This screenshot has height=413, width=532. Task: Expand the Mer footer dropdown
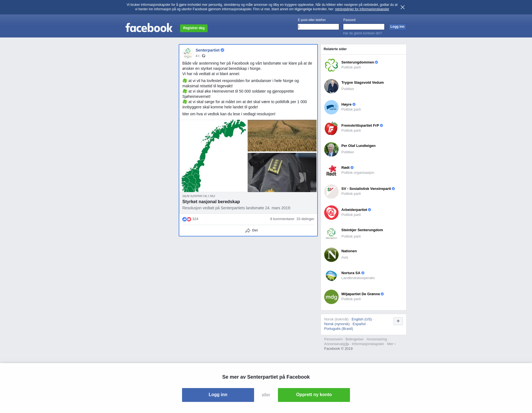pos(391,344)
